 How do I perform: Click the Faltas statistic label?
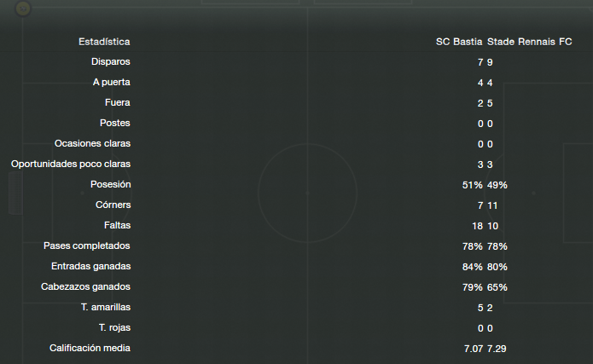coord(117,225)
